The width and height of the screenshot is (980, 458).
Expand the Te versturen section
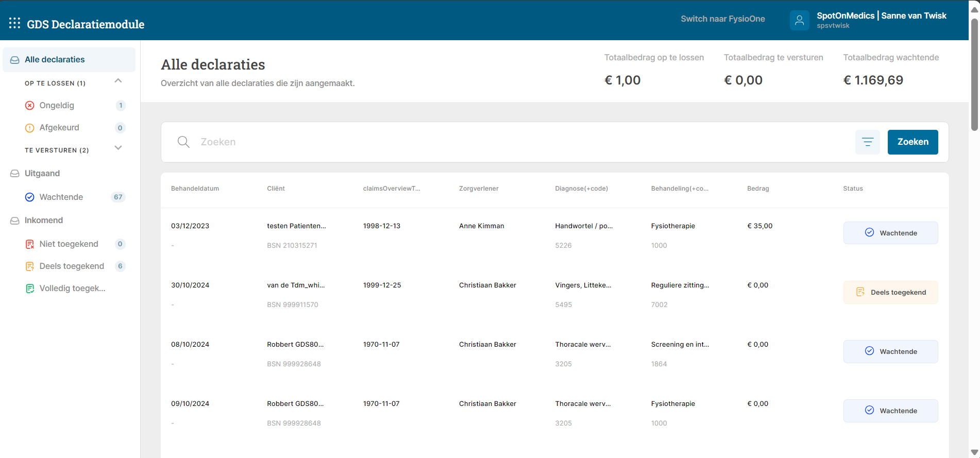click(x=118, y=148)
